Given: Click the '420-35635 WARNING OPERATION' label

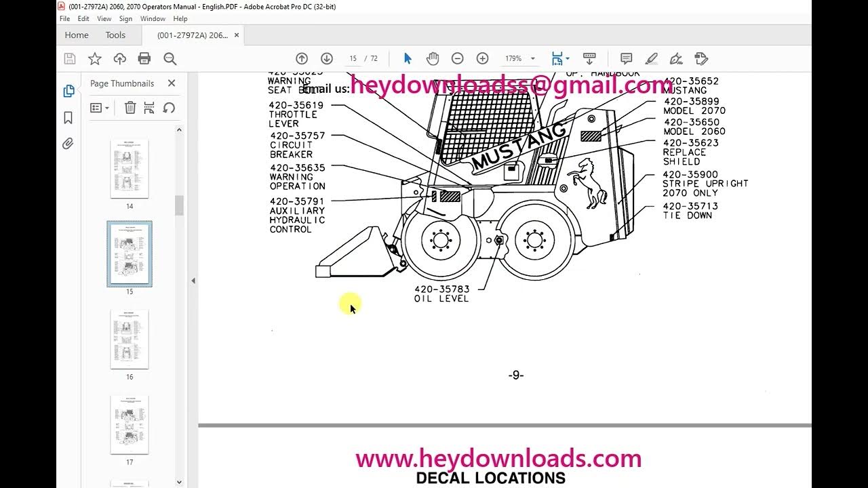Looking at the screenshot, I should [x=298, y=177].
